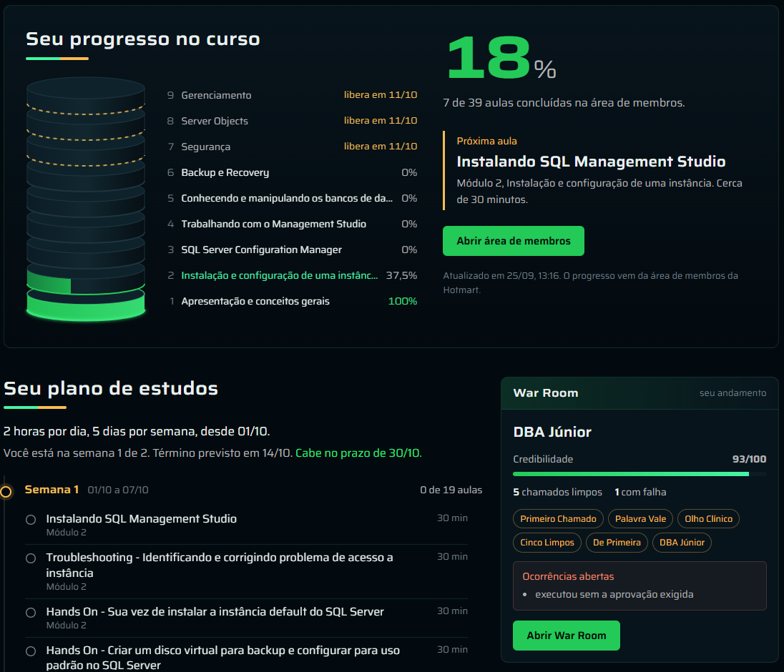This screenshot has height=672, width=784.
Task: Click the next lesson title Instalando SQL Management Studio
Action: click(591, 162)
